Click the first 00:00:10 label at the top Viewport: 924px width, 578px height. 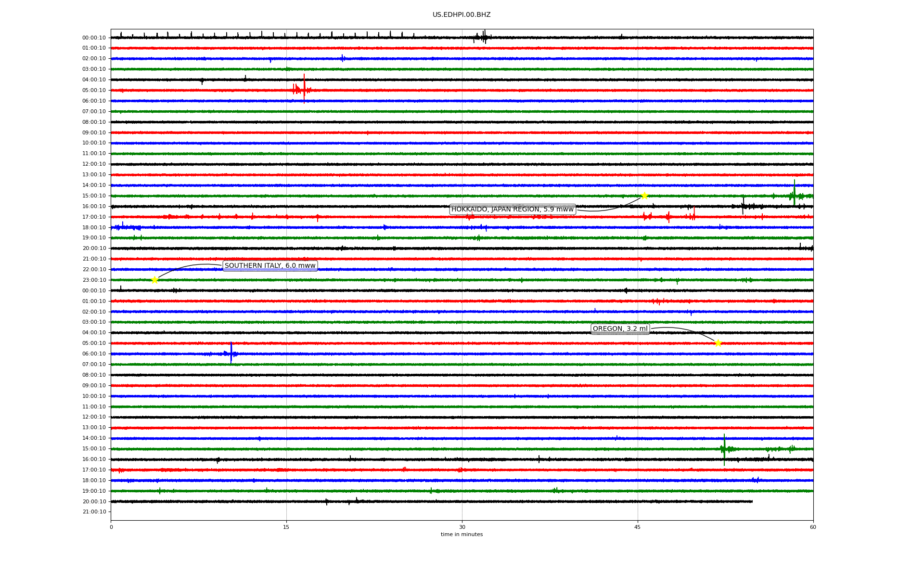[94, 38]
